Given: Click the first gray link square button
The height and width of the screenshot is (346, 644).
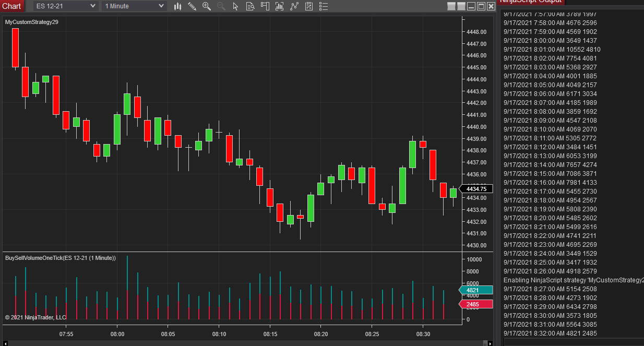Looking at the screenshot, I should pos(452,6).
